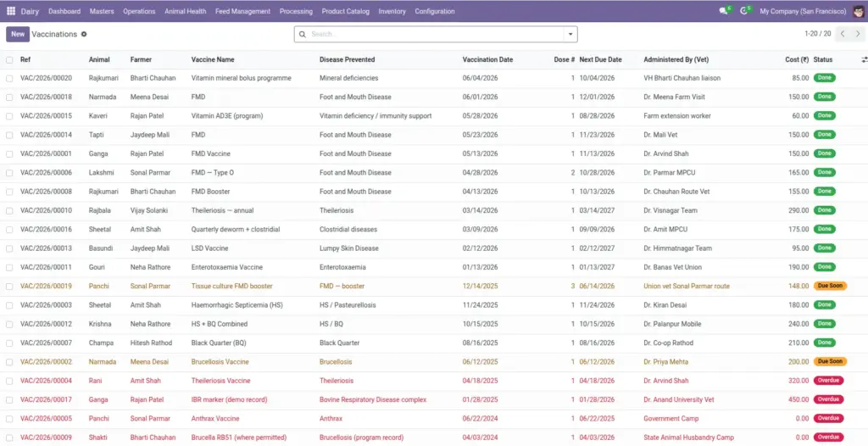Click 'Dr. Banas Vet Union' cell

(672, 268)
